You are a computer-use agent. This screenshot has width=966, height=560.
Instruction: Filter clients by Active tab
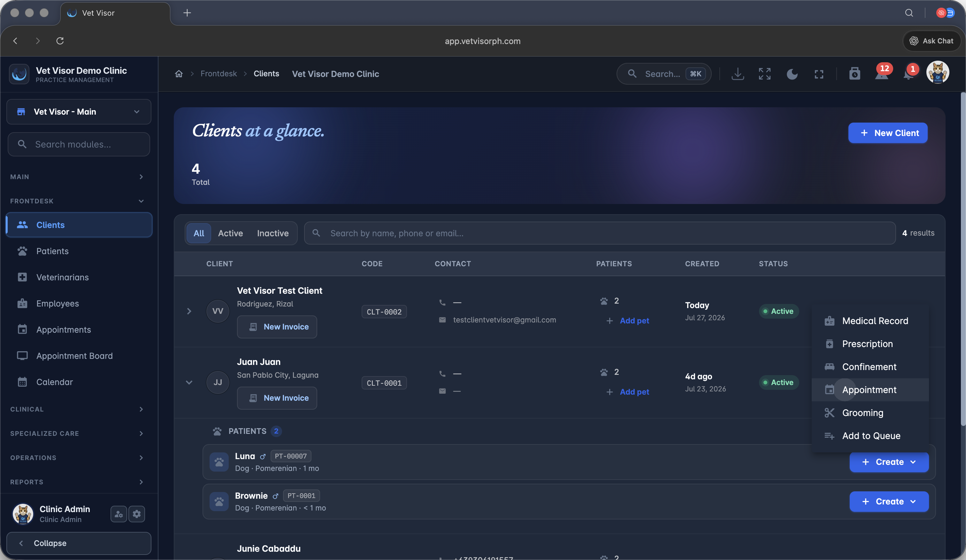[230, 233]
